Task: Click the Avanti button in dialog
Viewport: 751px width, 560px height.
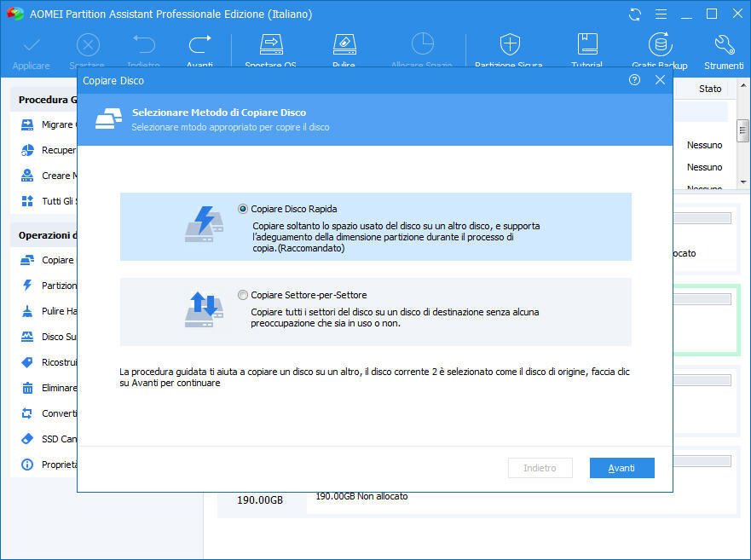Action: click(621, 468)
